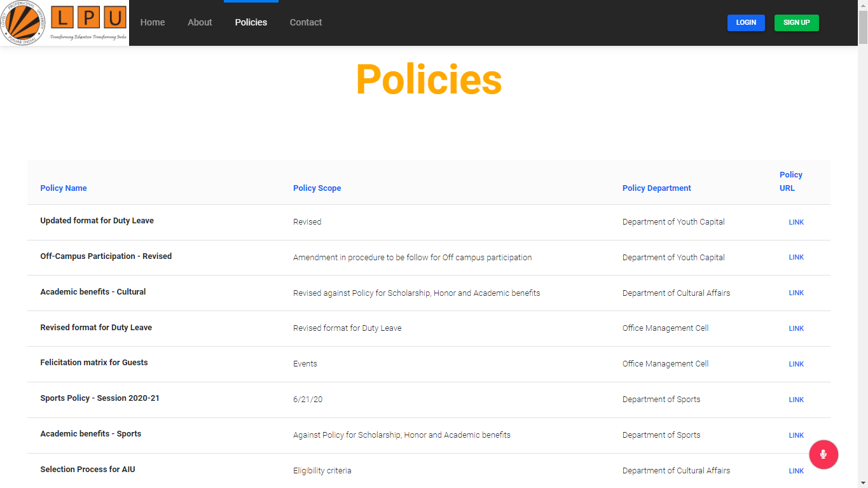The height and width of the screenshot is (488, 868).
Task: Sort by the Policy Scope column header
Action: click(317, 188)
